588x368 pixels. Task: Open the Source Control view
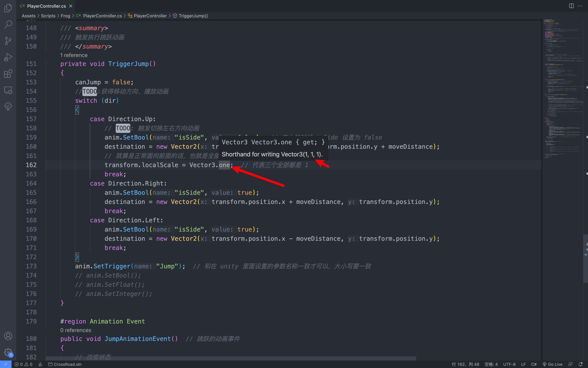[8, 41]
